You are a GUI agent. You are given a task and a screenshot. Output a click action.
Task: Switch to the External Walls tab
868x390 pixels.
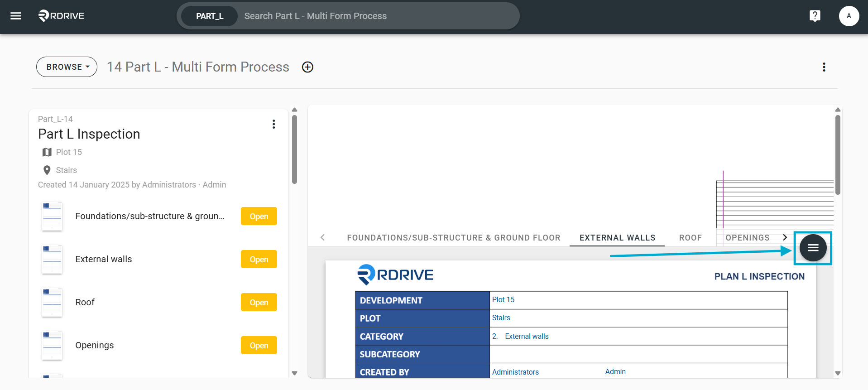617,238
